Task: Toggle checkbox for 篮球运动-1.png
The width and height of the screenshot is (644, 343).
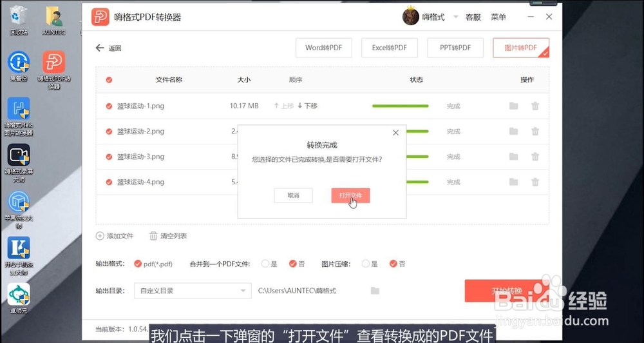Action: point(109,106)
